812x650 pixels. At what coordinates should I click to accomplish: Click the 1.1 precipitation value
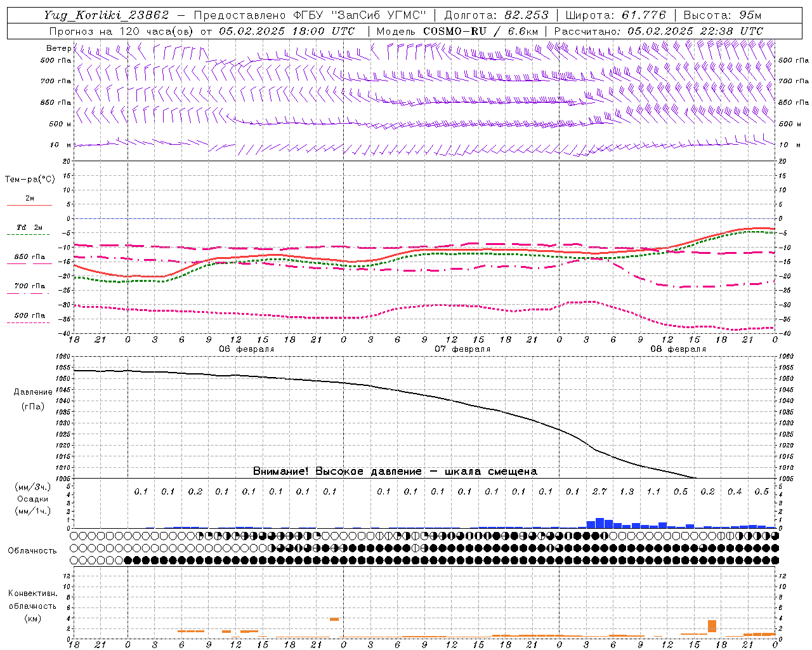click(653, 492)
